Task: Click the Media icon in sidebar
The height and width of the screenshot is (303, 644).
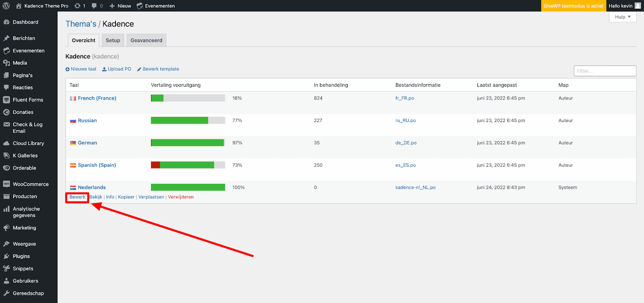Action: click(6, 63)
